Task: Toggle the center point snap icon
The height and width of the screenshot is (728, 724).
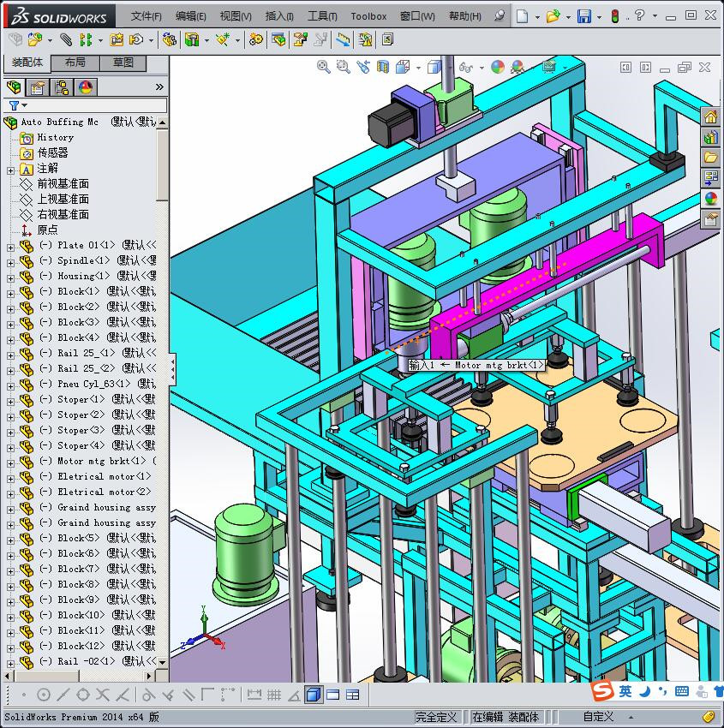Action: 43,695
